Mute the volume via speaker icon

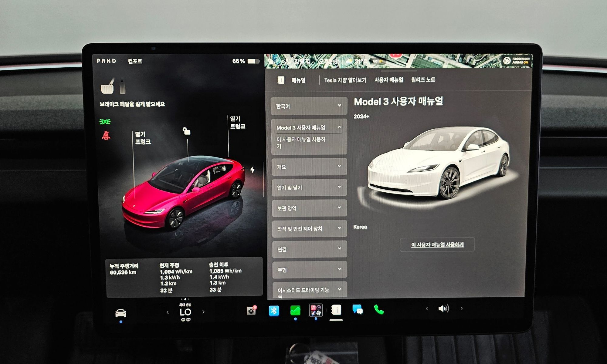point(443,308)
